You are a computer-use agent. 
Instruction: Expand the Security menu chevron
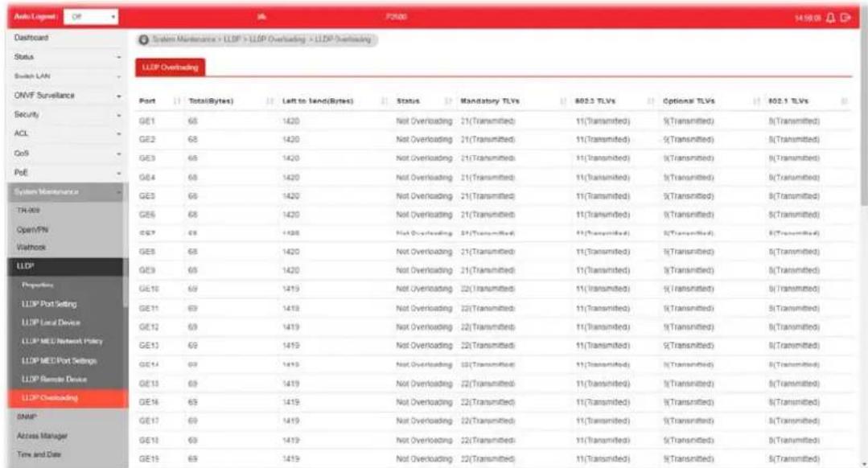118,115
